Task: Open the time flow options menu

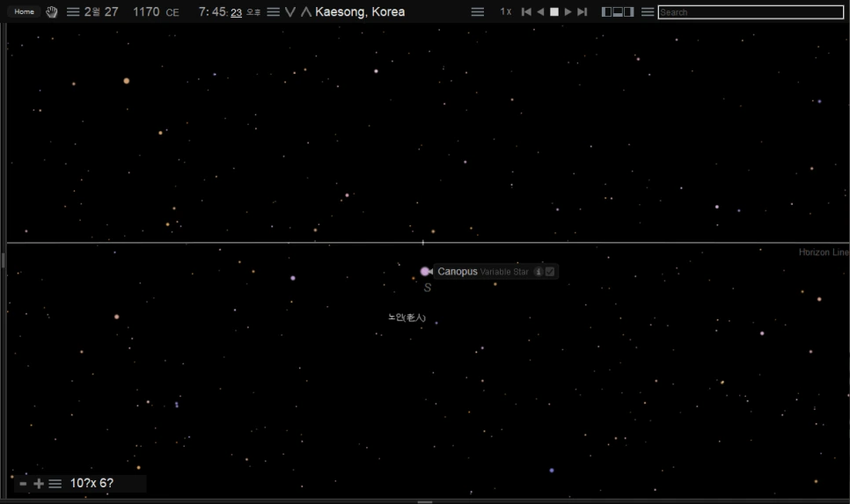Action: (478, 12)
